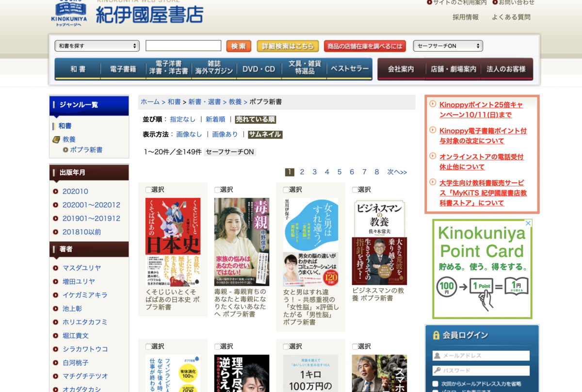Viewport: 582px width, 392px height.
Task: Open 電子洋書 洋書・洋古書 navigation tab
Action: pos(168,69)
